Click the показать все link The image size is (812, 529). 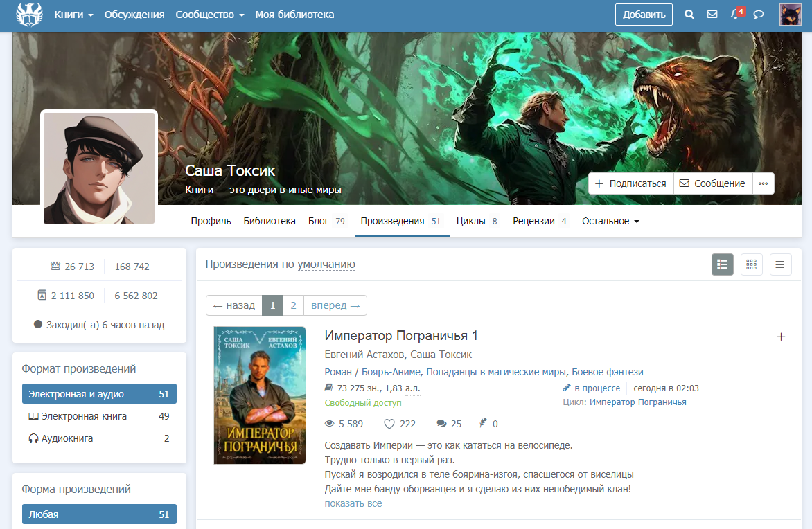[x=353, y=503]
